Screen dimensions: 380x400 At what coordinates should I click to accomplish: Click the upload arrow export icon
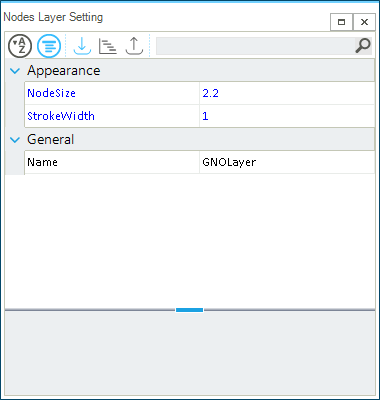134,46
